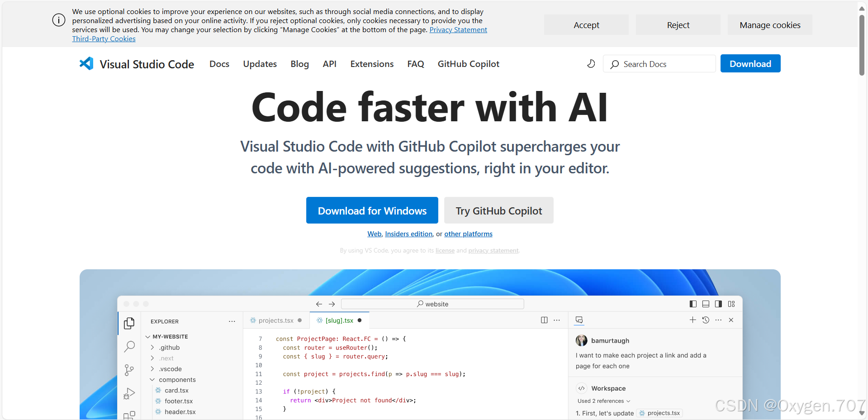Click the page vertical scrollbar thumb
Viewport: 868px width, 420px height.
[x=862, y=45]
